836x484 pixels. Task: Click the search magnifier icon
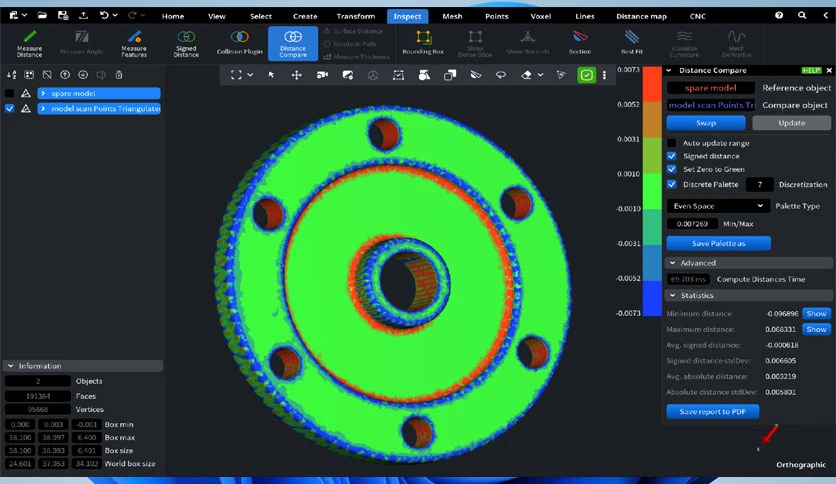click(802, 15)
